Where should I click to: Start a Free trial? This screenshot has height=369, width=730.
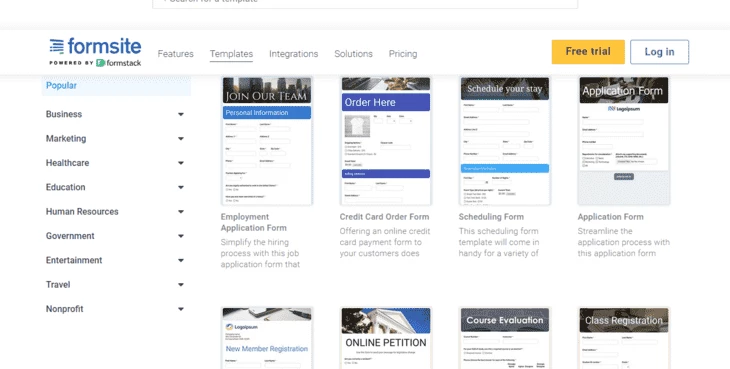[588, 52]
